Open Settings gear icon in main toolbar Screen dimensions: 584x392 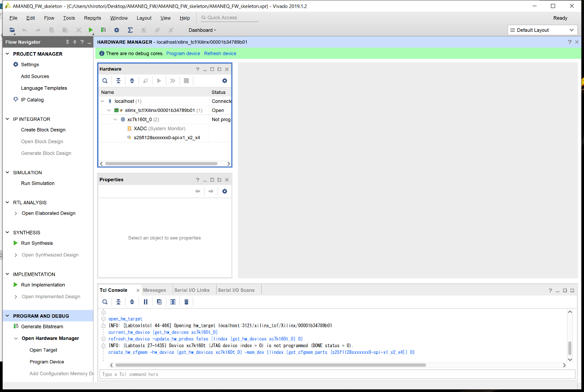[x=116, y=30]
